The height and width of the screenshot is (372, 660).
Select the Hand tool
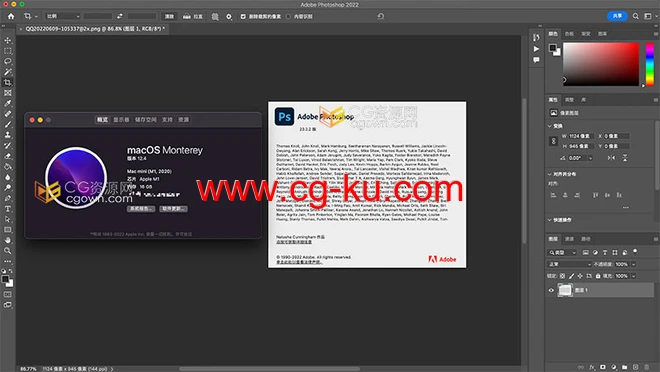coord(8,240)
